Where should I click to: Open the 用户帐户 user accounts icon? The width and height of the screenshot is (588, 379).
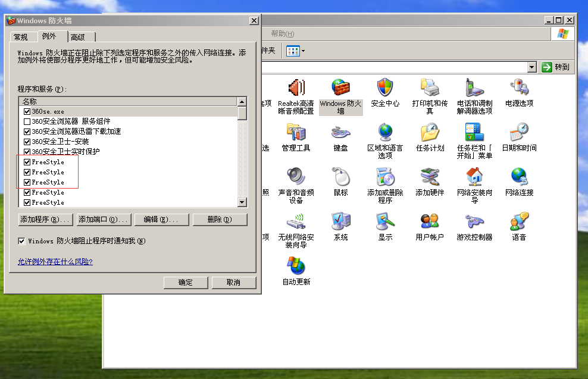(430, 223)
